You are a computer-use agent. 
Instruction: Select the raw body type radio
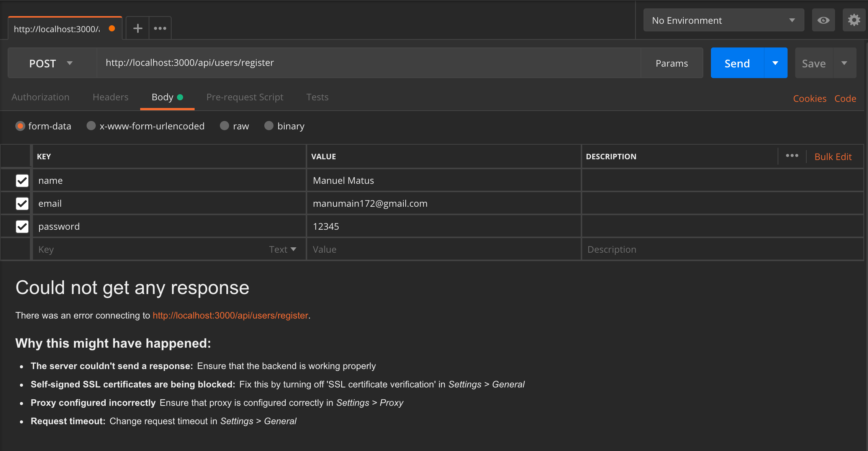point(224,126)
